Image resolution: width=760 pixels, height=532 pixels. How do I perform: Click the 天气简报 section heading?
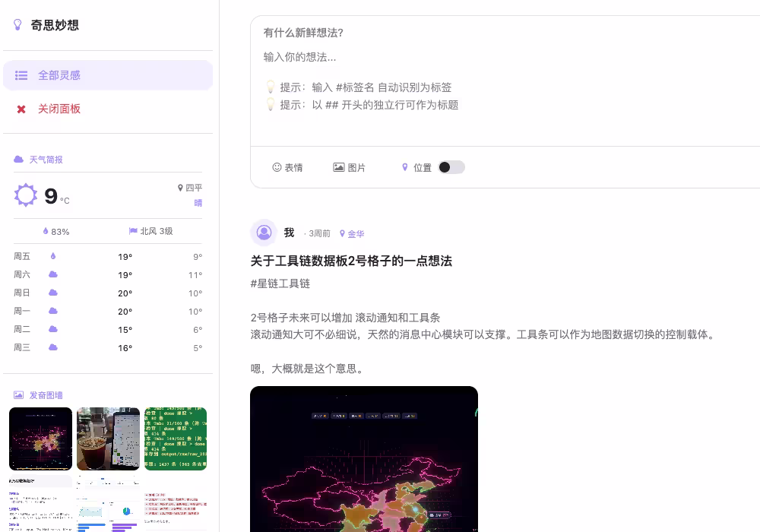click(46, 160)
